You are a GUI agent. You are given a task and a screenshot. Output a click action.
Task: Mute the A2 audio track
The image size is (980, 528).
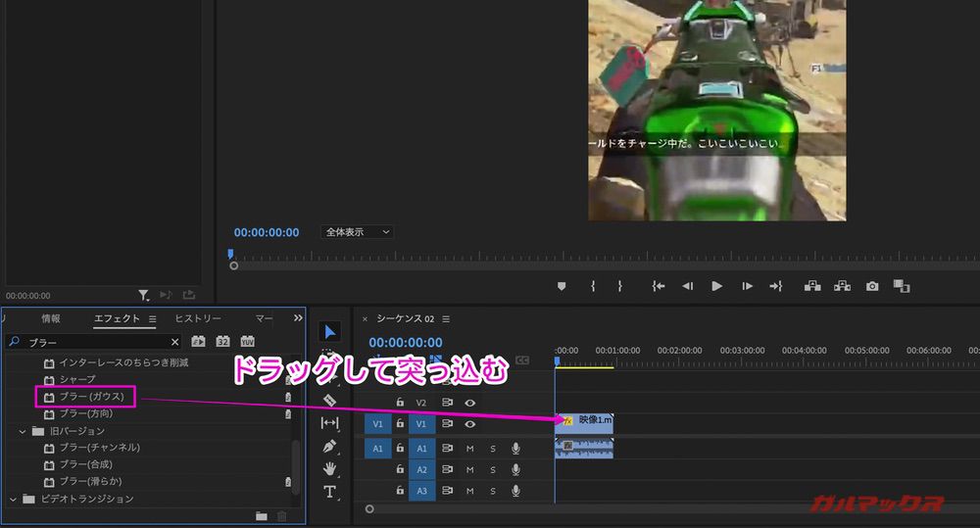(470, 470)
